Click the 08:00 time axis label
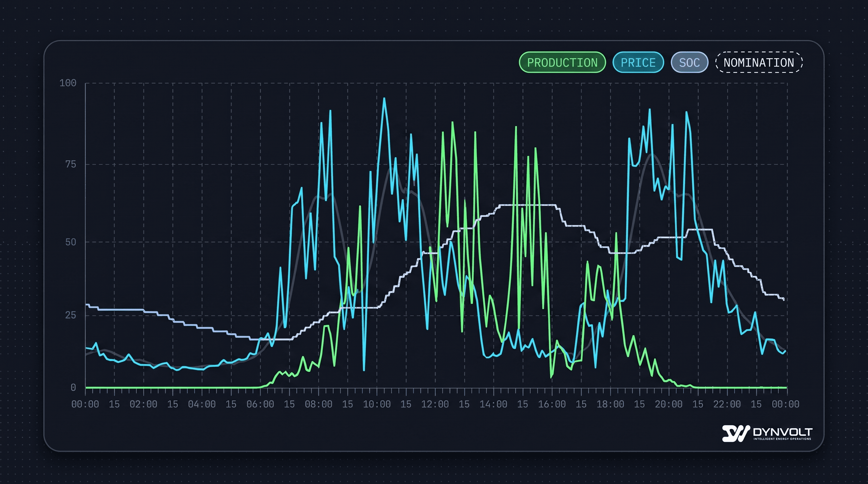This screenshot has width=868, height=484. [x=319, y=404]
